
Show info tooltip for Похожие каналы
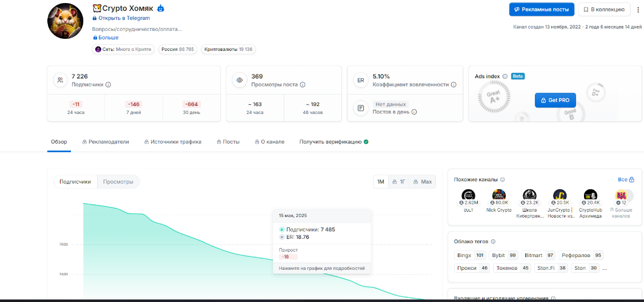[x=502, y=180]
